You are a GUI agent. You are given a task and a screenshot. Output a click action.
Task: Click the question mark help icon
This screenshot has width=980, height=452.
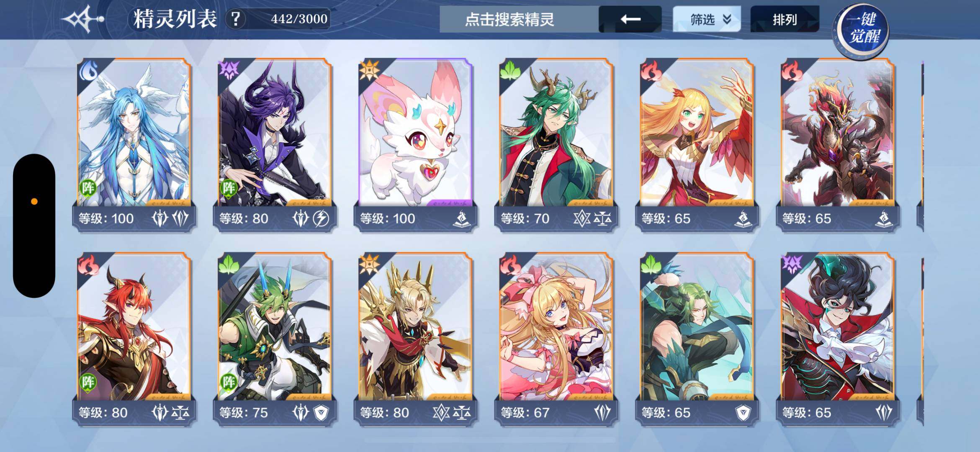236,19
